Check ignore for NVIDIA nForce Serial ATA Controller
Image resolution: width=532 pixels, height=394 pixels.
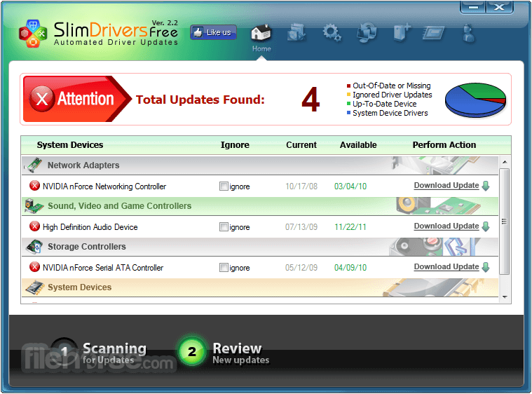coord(224,267)
